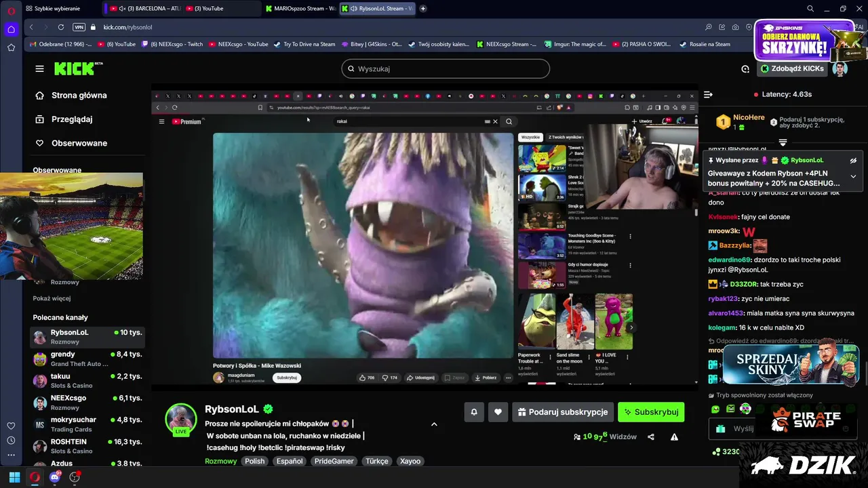Open Bitwy G4Skins bookmark
This screenshot has width=868, height=488.
click(372, 44)
